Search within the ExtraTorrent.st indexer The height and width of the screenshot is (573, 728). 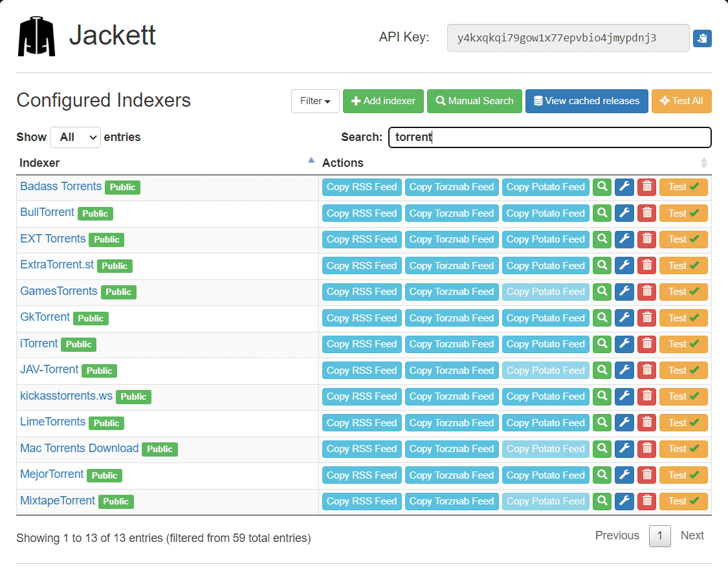click(602, 266)
